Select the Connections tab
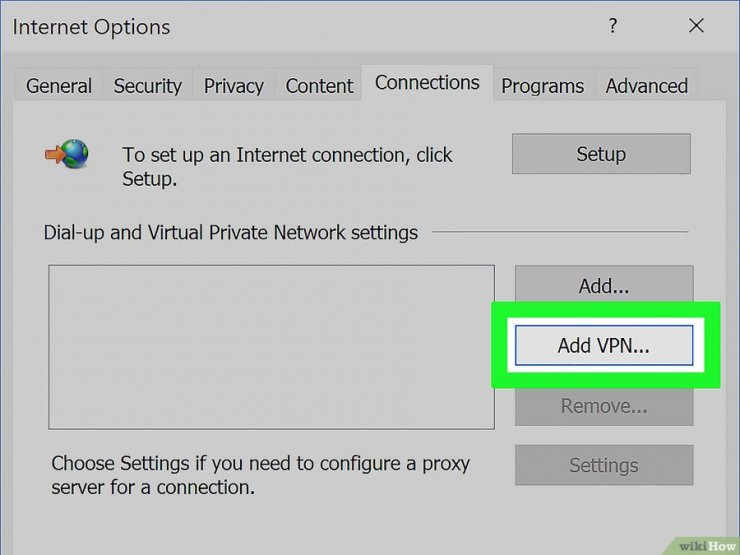 [x=427, y=83]
